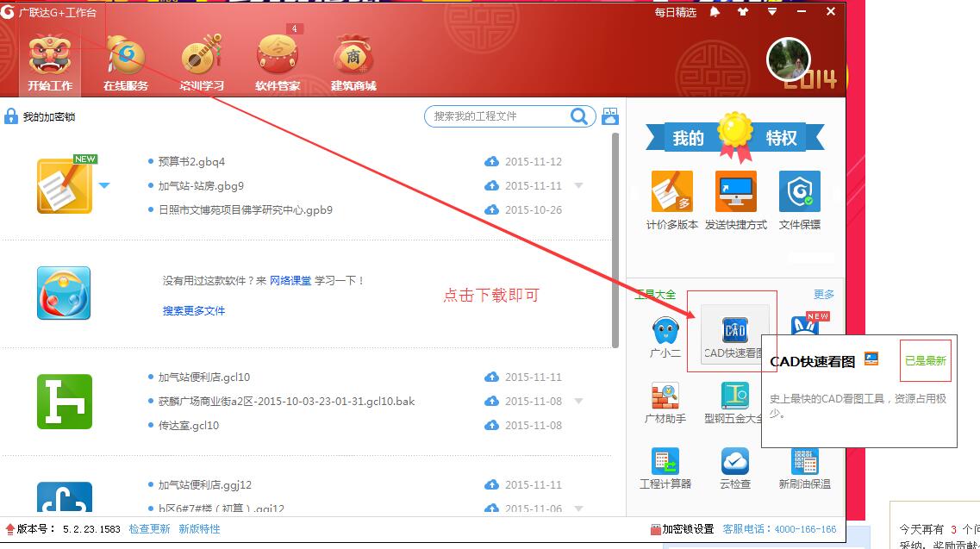Open file 传达室.gcl10

pyautogui.click(x=188, y=425)
